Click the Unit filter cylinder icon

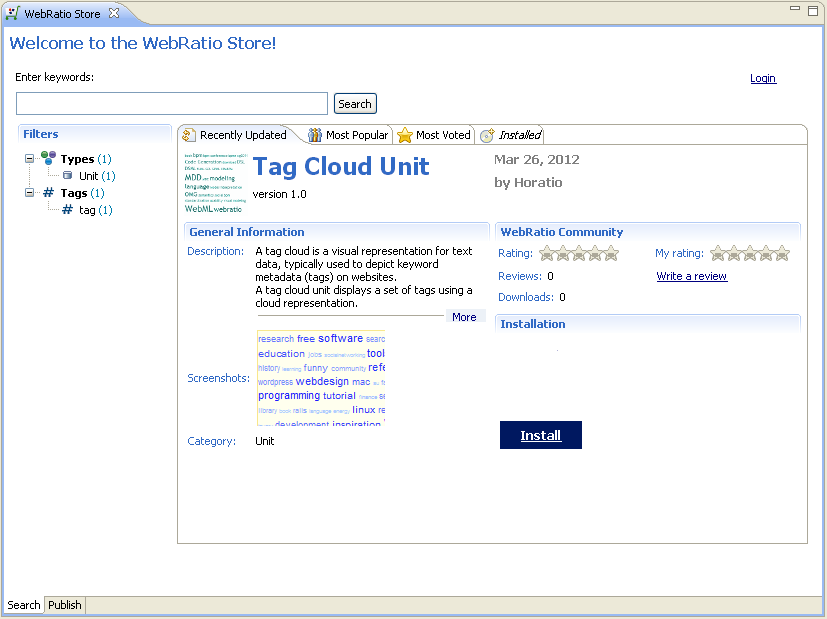point(68,175)
